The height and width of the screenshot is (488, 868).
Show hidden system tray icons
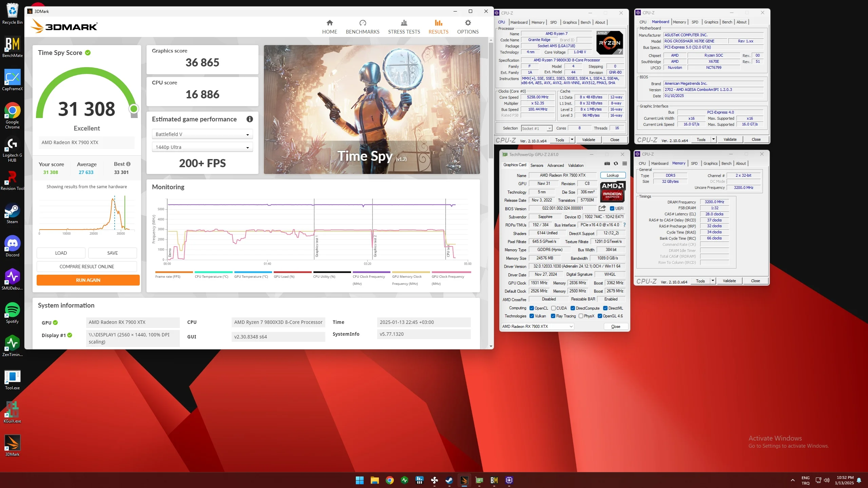793,480
